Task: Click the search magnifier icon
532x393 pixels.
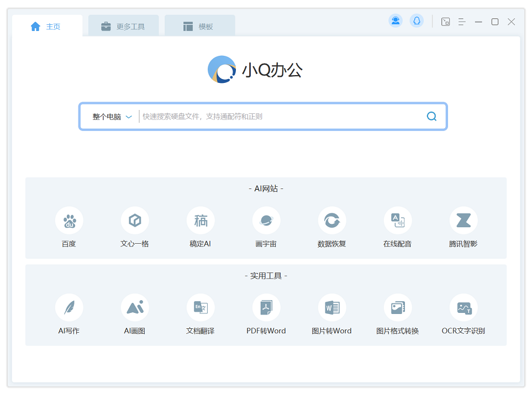Action: tap(431, 117)
